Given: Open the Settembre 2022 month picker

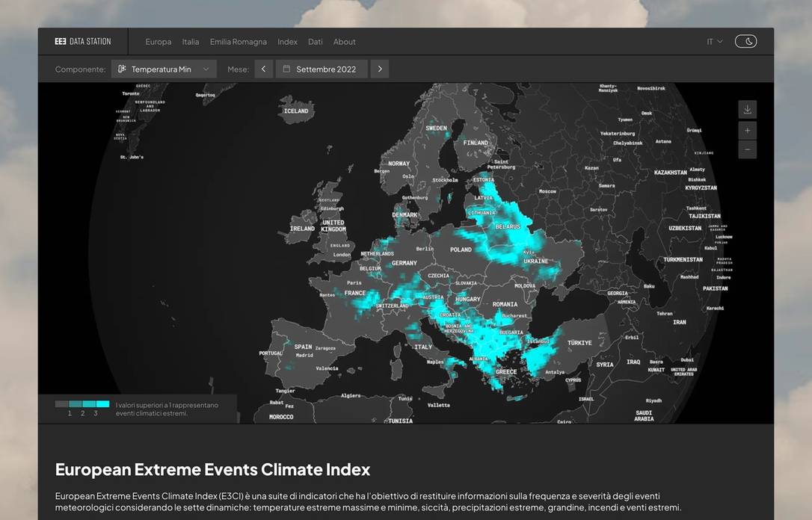Looking at the screenshot, I should pos(326,69).
